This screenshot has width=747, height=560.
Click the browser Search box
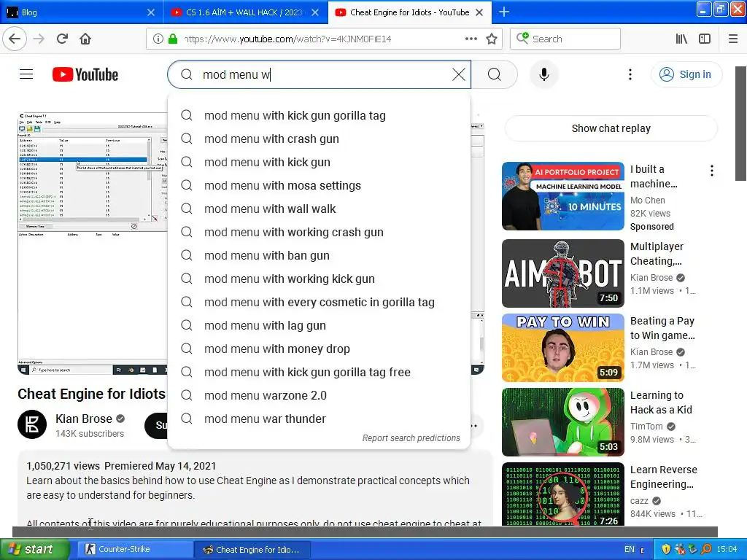pos(565,39)
